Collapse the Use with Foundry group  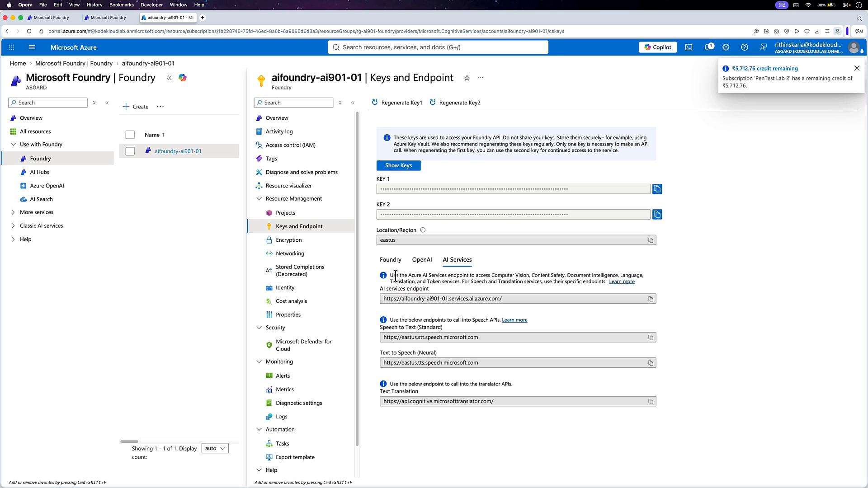[13, 145]
